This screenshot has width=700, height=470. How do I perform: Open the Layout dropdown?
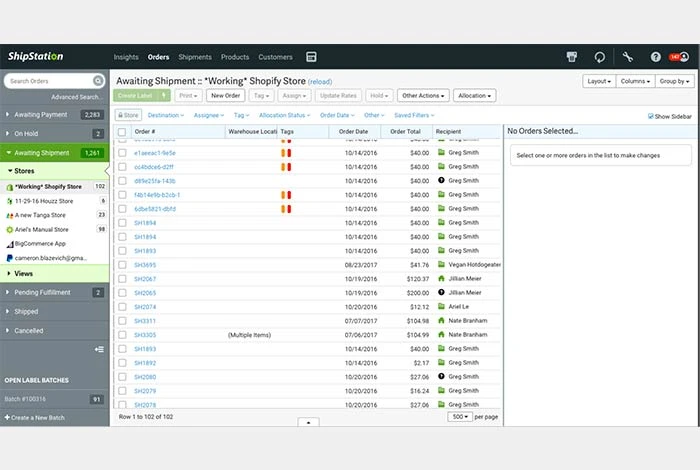599,81
